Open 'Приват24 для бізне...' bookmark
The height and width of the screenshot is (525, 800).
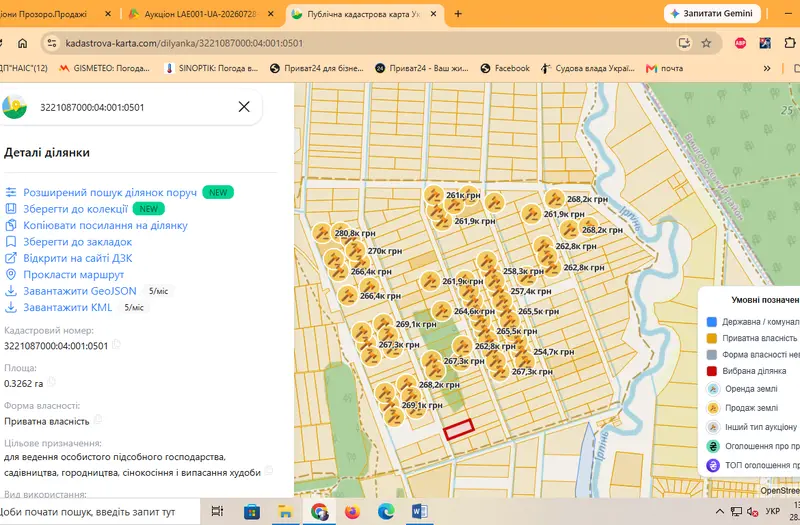click(317, 68)
